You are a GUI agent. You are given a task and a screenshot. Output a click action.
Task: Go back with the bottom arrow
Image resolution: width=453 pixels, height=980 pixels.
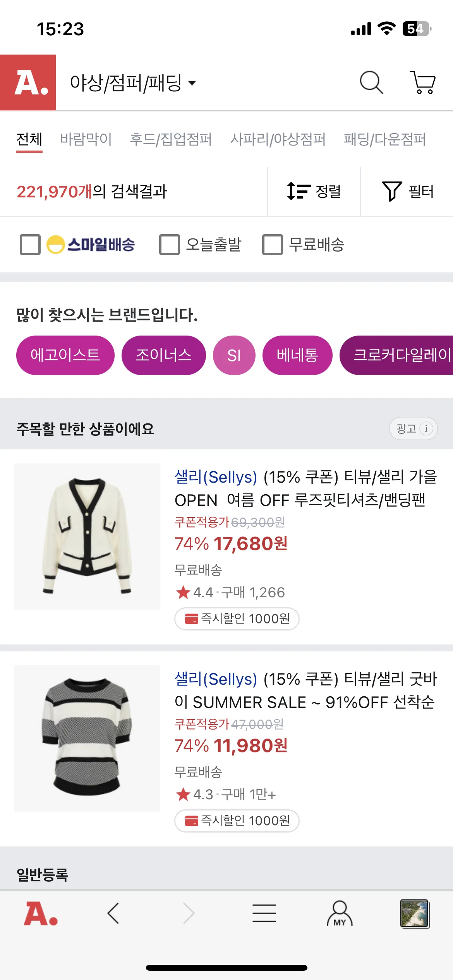113,913
